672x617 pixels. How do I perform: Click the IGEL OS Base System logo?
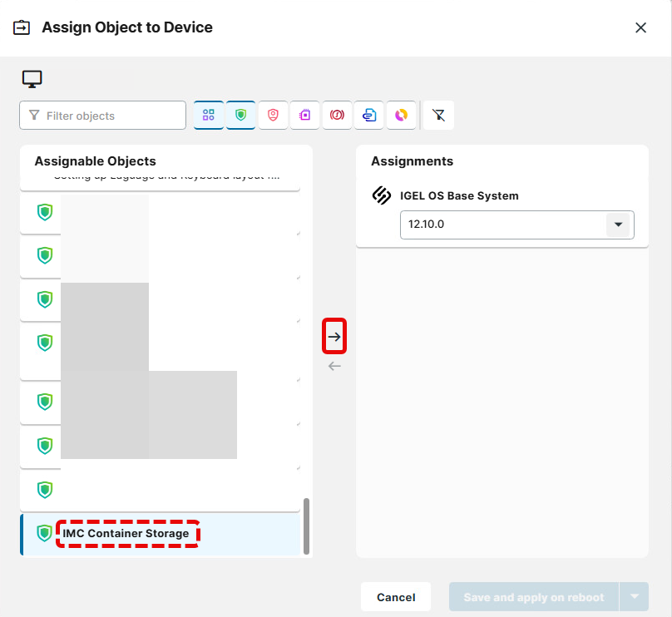382,195
